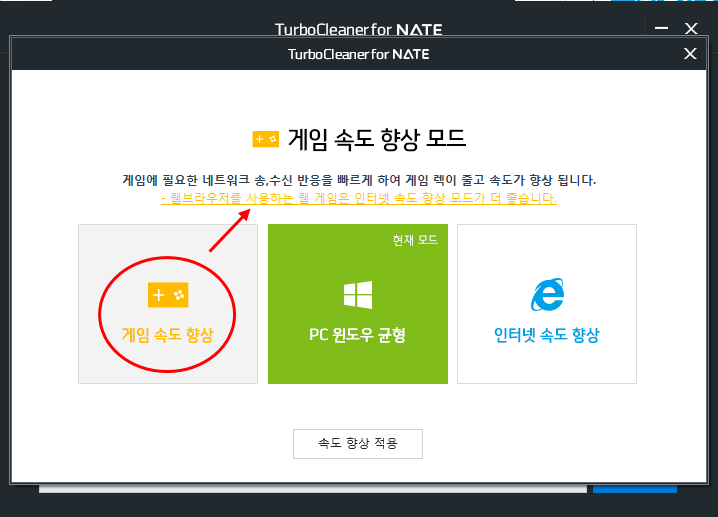
Task: Close the background TurboCleaner main window
Action: 691,28
